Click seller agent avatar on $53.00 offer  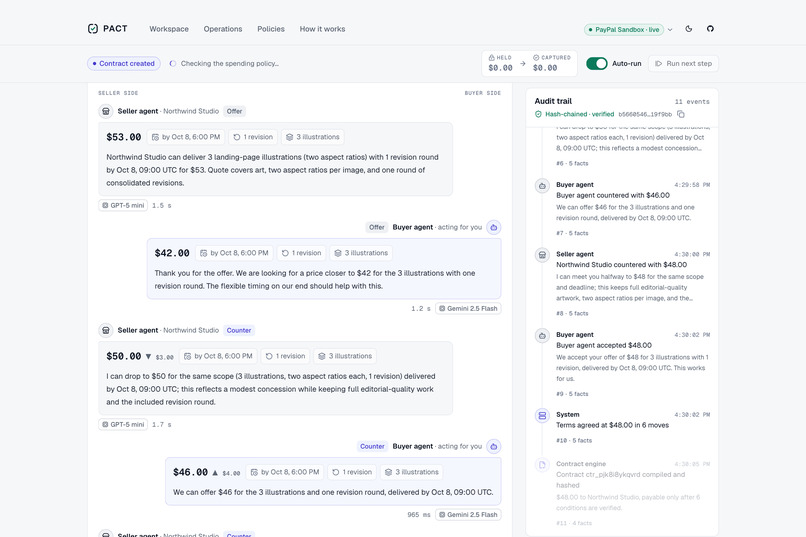tap(106, 111)
